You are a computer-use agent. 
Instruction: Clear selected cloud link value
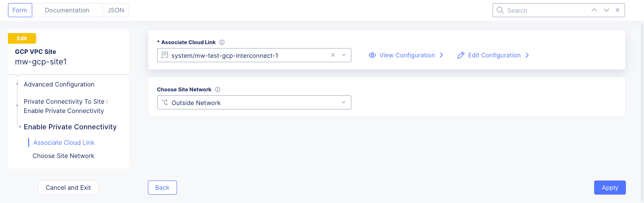pos(333,55)
